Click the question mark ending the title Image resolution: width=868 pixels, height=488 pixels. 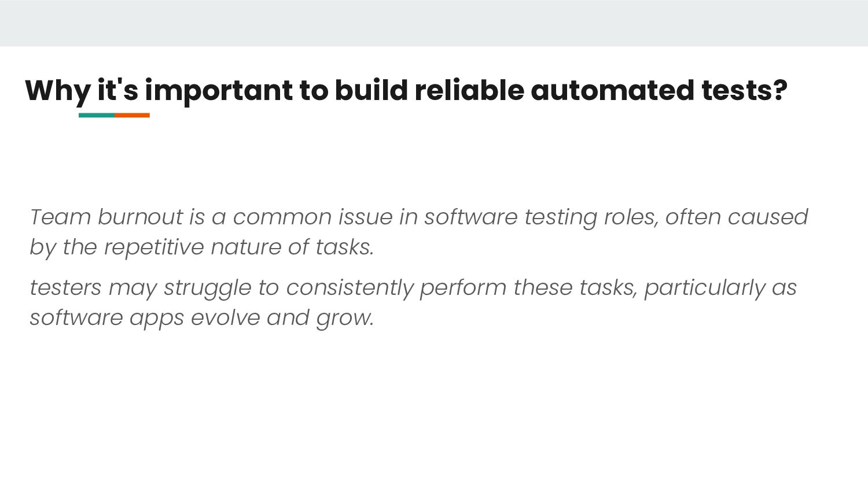780,91
